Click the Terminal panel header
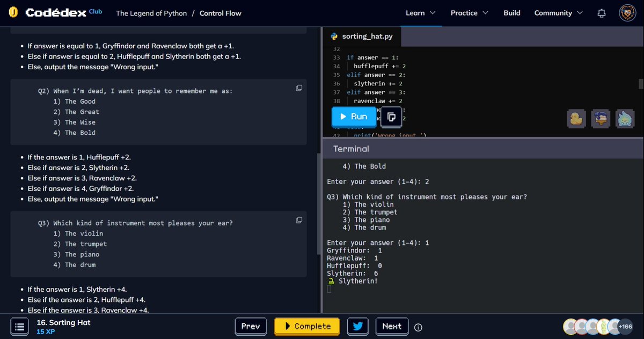This screenshot has width=644, height=339. point(482,148)
